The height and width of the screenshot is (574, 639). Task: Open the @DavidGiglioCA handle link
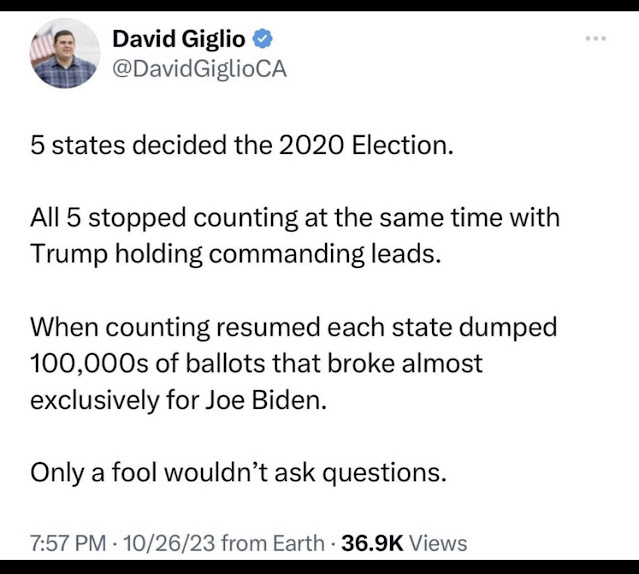[x=199, y=69]
